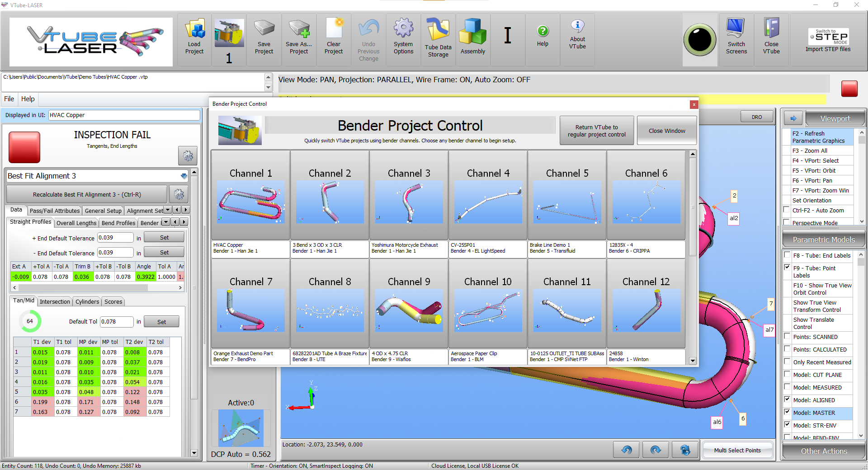
Task: Enable Model: CUT PLANE checkbox
Action: coord(787,374)
